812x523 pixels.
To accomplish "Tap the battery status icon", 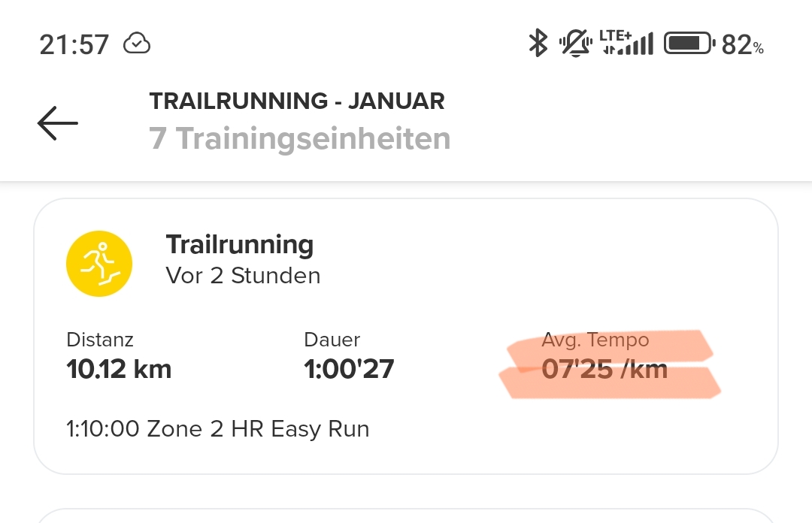I will click(x=689, y=44).
